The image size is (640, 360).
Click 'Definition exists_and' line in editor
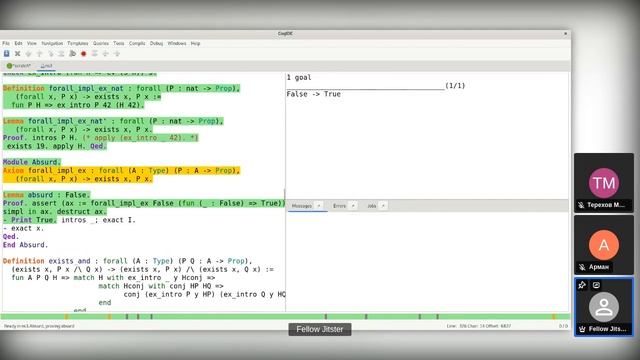click(127, 261)
